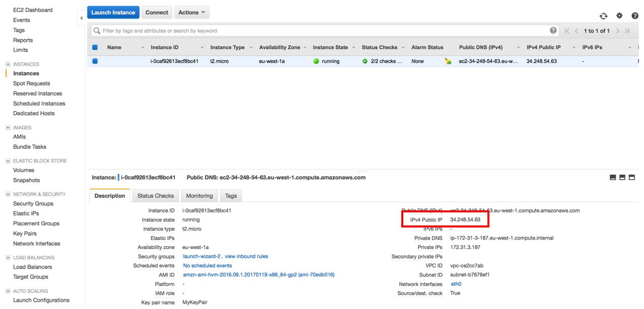Open the settings gear for table preferences
This screenshot has width=644, height=309.
(x=619, y=16)
